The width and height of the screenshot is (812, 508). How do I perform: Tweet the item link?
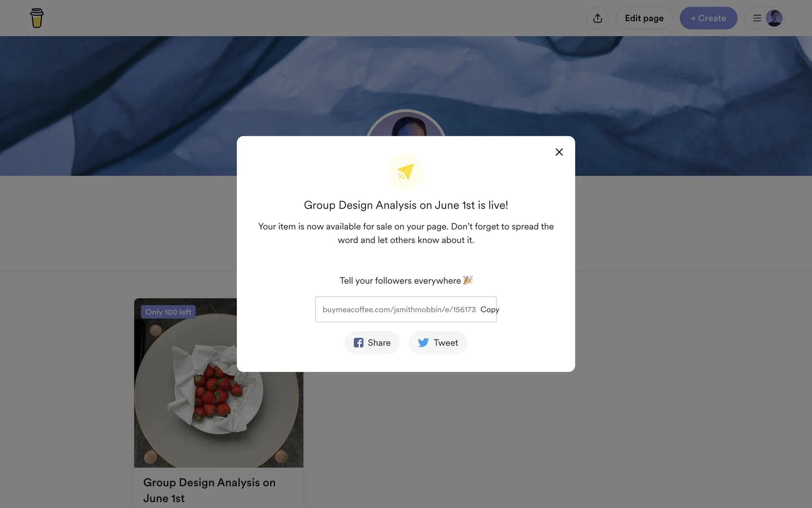(x=438, y=342)
